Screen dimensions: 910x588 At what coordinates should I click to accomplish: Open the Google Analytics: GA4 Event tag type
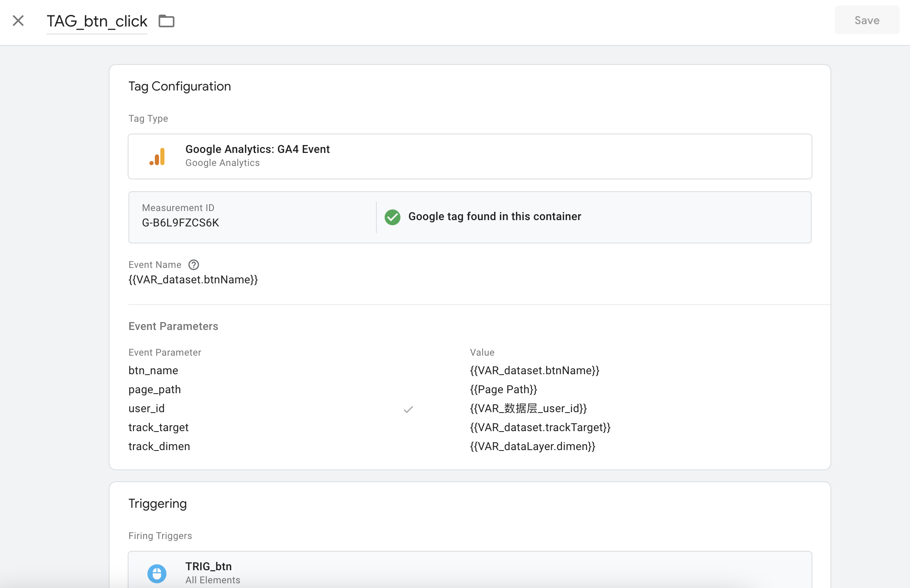(x=470, y=156)
